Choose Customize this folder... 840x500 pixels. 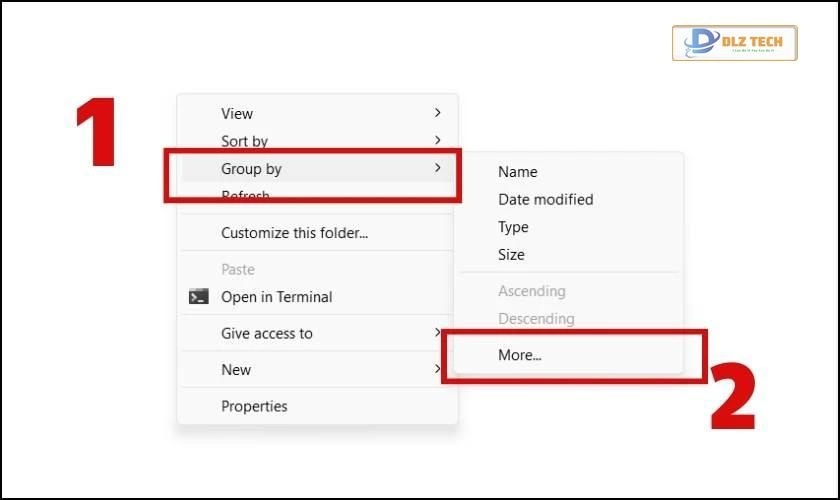[x=294, y=233]
